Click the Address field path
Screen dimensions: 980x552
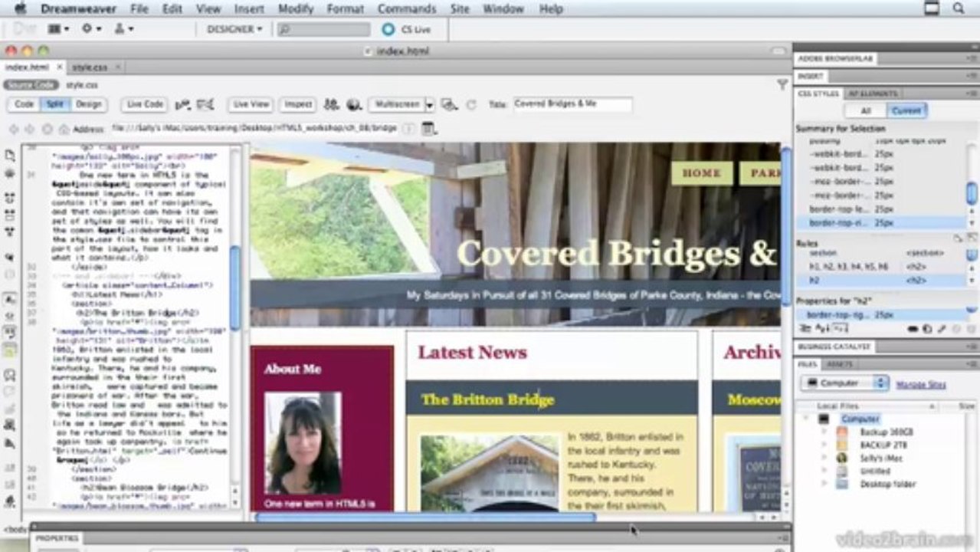tap(254, 128)
